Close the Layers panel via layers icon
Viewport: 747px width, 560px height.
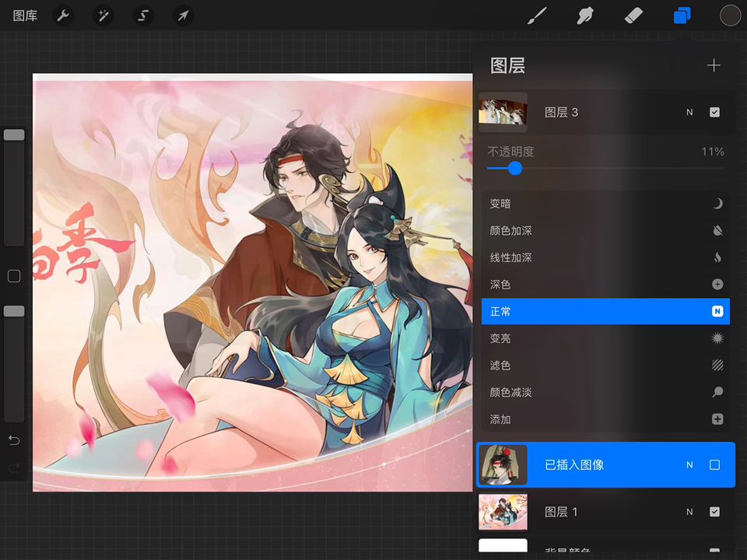pos(682,16)
